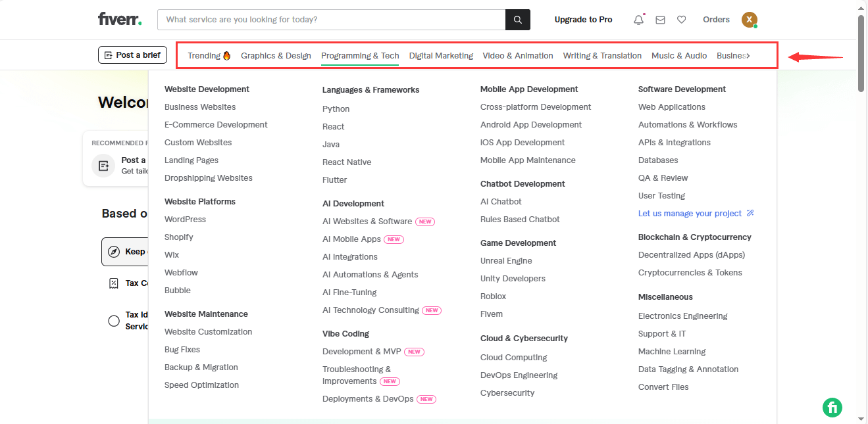Choose Cloud Computing
This screenshot has width=868, height=424.
513,358
